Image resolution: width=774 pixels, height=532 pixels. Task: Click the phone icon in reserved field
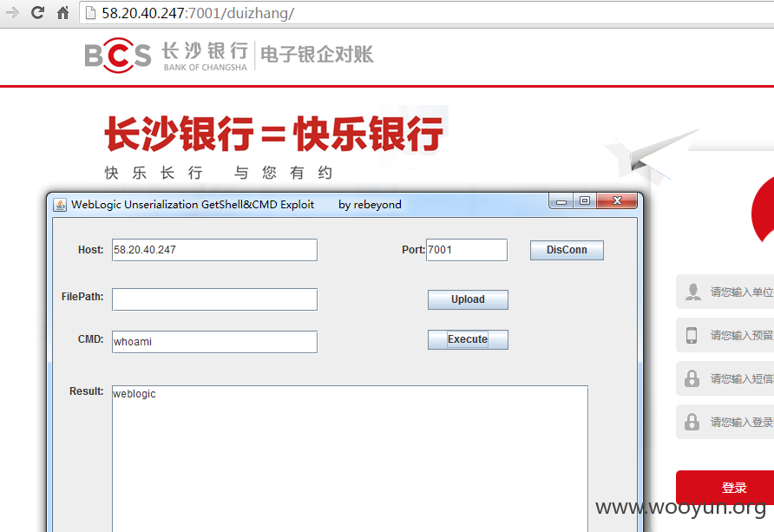(692, 335)
